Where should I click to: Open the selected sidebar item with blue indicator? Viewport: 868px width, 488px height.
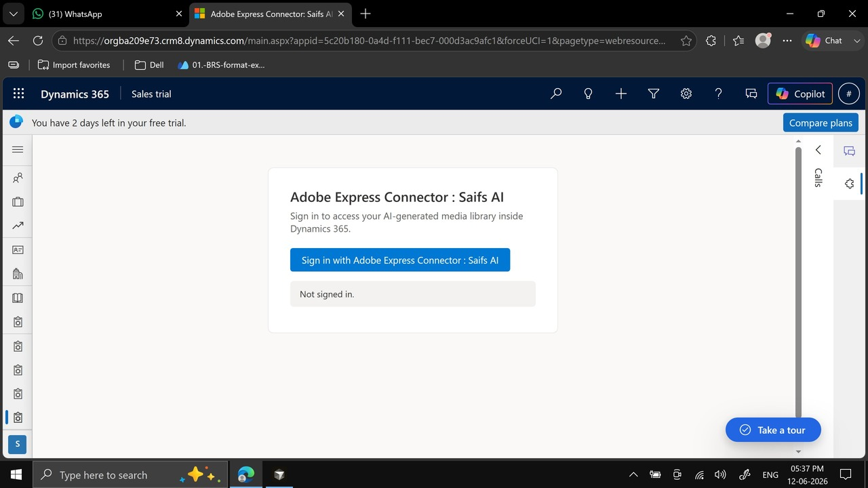(18, 418)
